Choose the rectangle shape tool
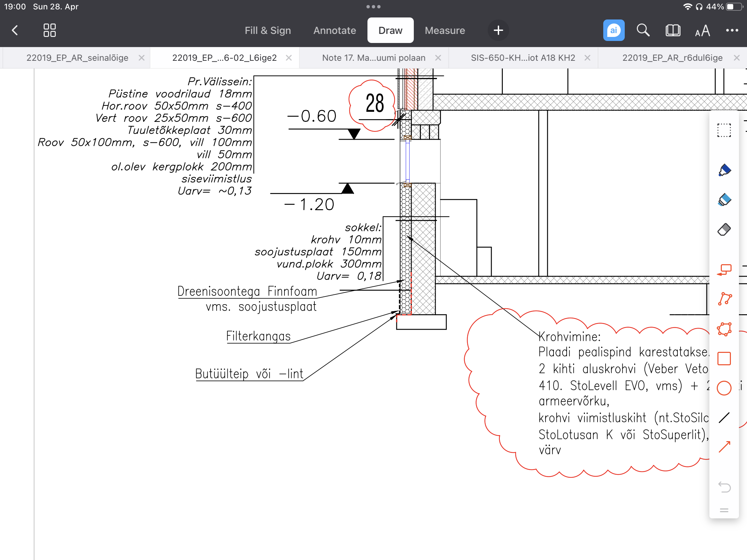The height and width of the screenshot is (560, 747). pyautogui.click(x=724, y=359)
